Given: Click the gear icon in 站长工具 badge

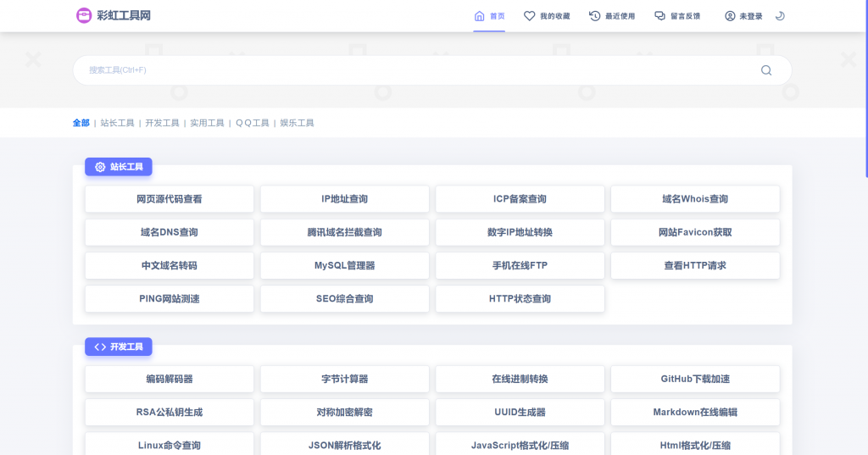Looking at the screenshot, I should click(100, 167).
